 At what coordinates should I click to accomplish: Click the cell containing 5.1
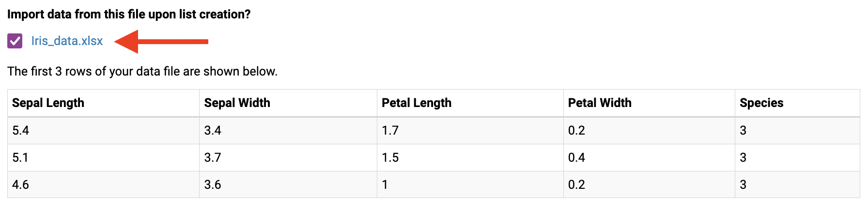20,157
